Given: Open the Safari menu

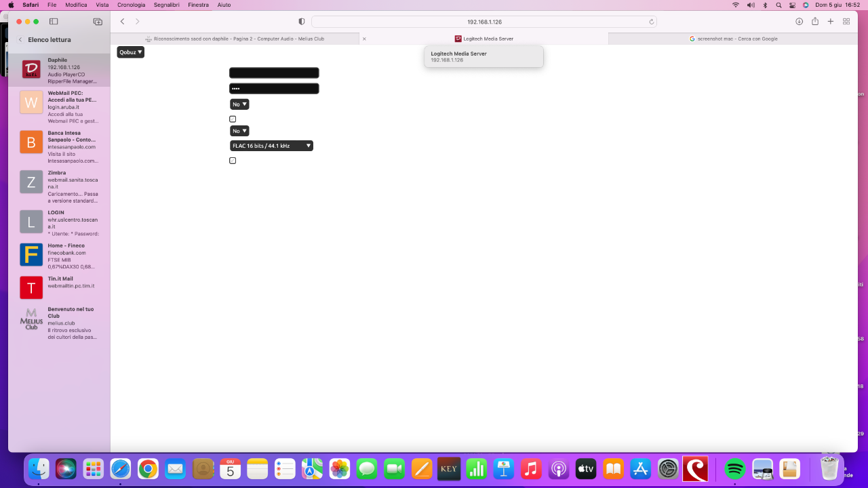Looking at the screenshot, I should pyautogui.click(x=31, y=5).
